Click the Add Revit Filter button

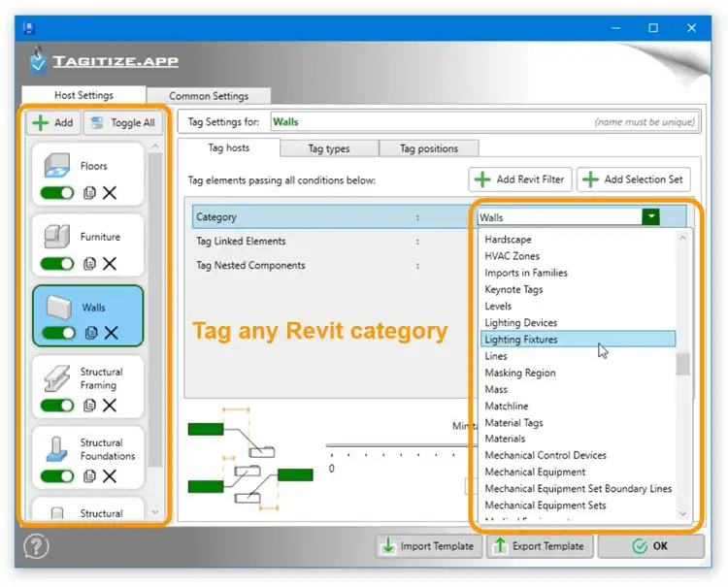tap(519, 179)
